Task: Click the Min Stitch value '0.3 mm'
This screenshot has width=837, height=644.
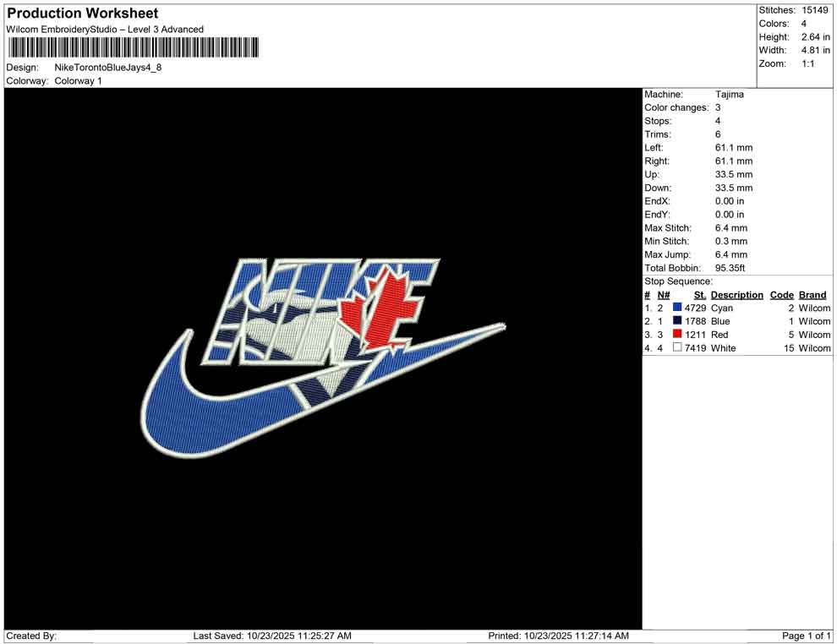Action: (731, 241)
